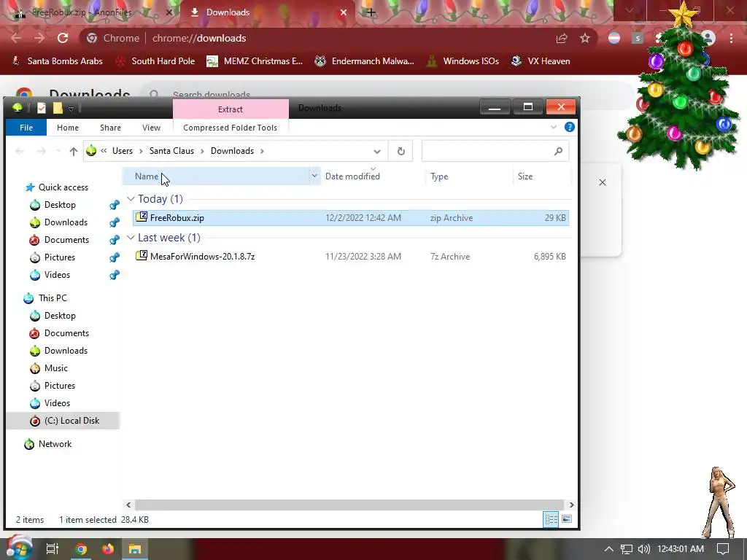Refresh the Explorer folder view
This screenshot has height=560, width=747.
pyautogui.click(x=400, y=152)
